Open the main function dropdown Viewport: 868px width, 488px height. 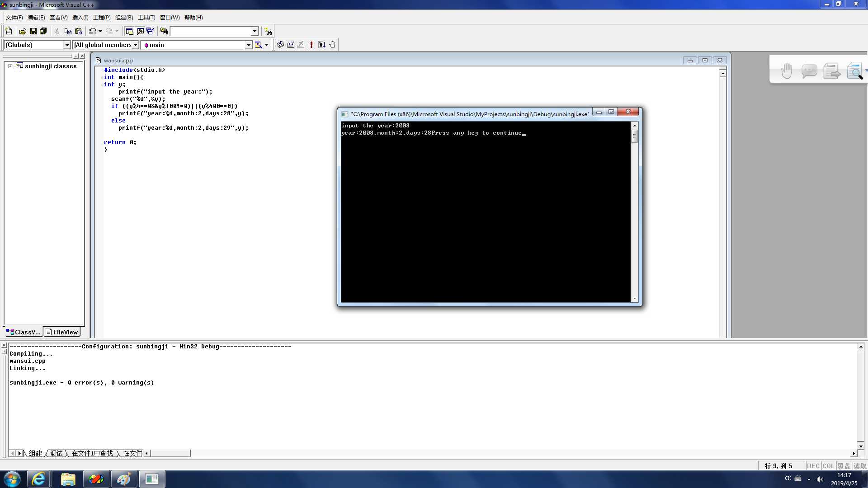click(249, 45)
